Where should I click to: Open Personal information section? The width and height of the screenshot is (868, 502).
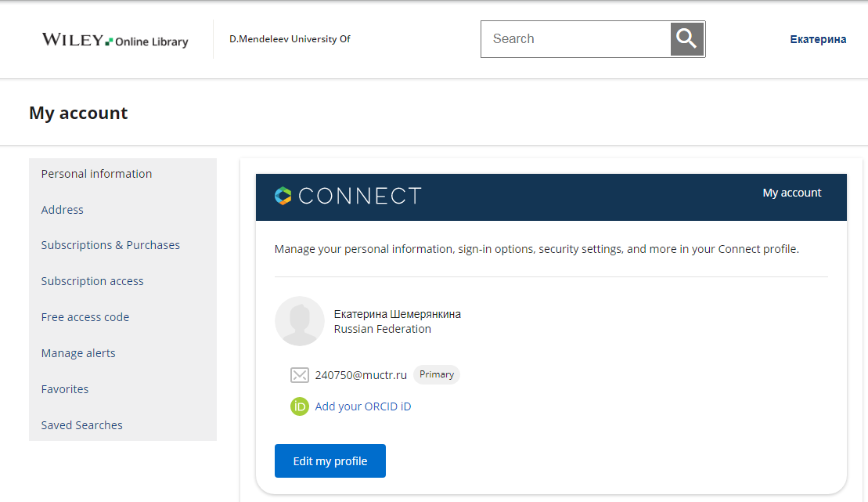pos(96,174)
